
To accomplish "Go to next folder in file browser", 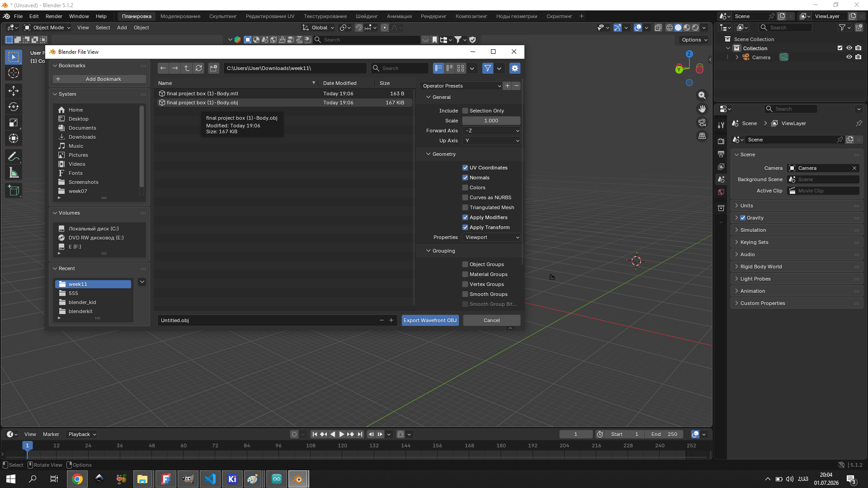I will [175, 68].
